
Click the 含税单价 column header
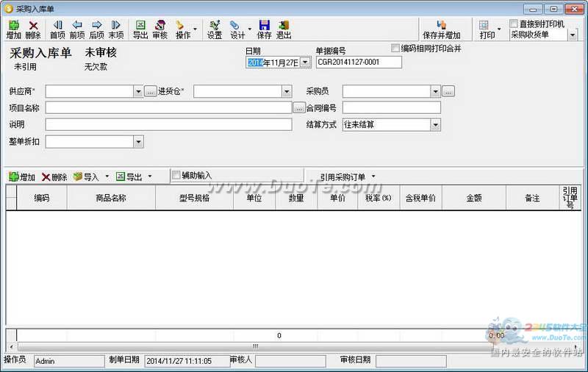click(x=420, y=198)
